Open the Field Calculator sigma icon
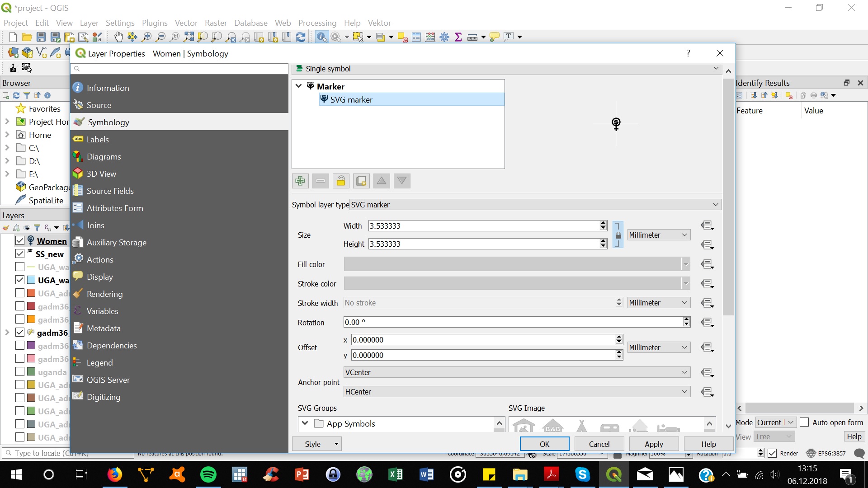This screenshot has width=868, height=488. pos(458,37)
